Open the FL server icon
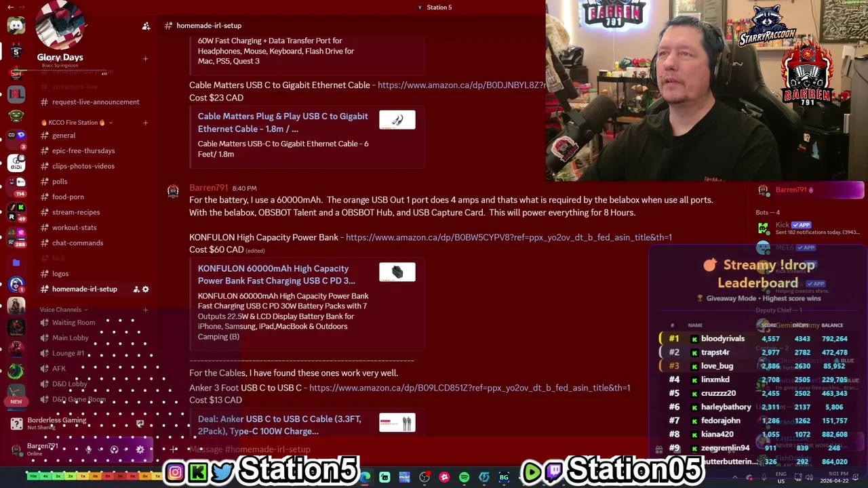This screenshot has height=488, width=868. [x=16, y=94]
